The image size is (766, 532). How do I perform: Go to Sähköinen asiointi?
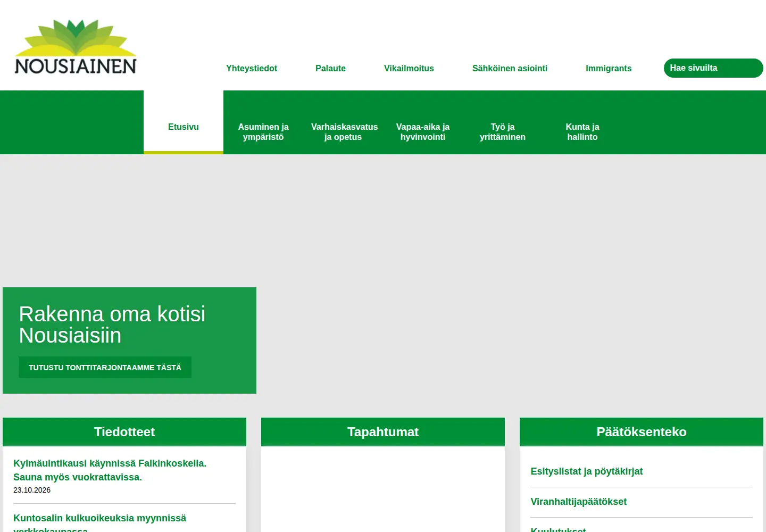pos(510,68)
